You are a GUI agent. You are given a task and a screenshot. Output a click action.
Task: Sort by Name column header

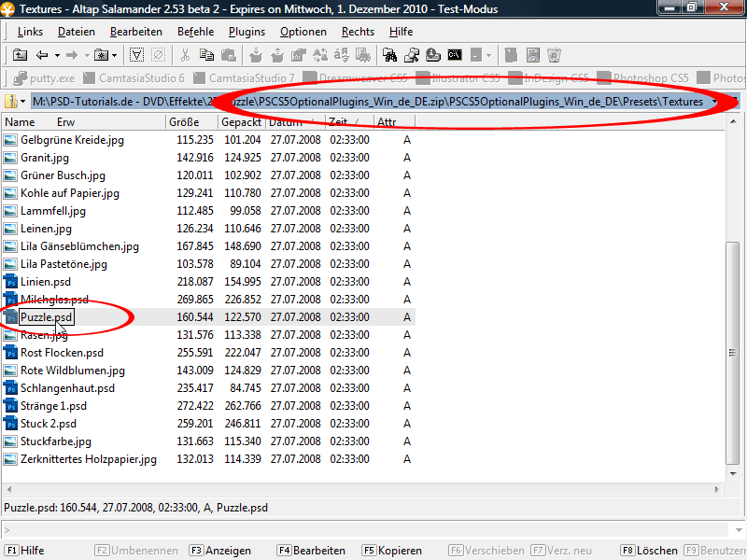pyautogui.click(x=20, y=122)
